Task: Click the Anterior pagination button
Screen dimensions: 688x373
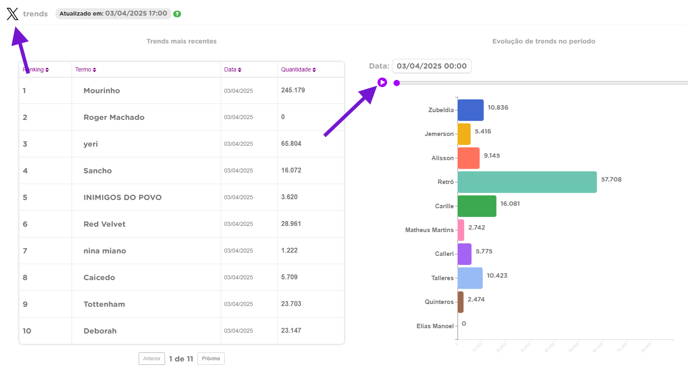Action: (151, 359)
